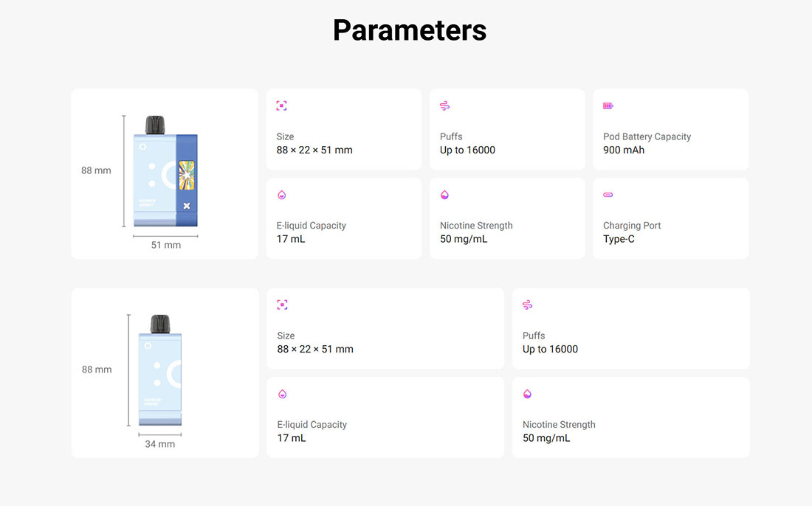
Task: Click the Parameters heading
Action: click(x=410, y=30)
